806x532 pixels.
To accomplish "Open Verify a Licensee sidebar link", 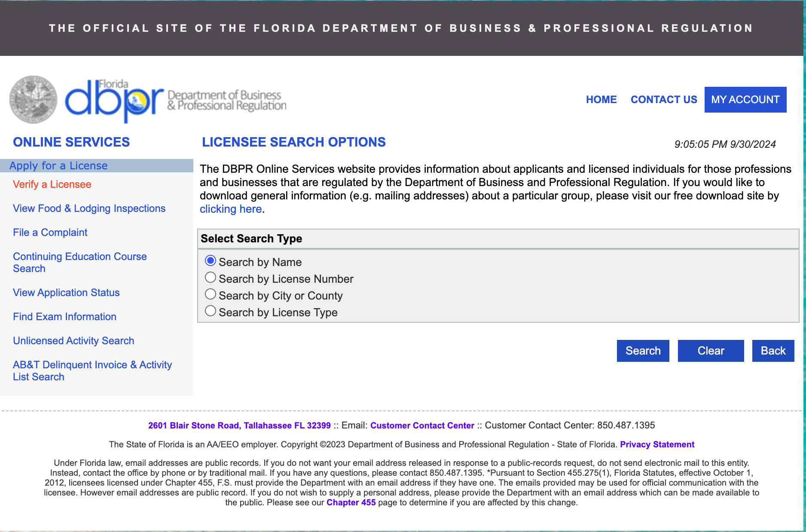I will 52,184.
